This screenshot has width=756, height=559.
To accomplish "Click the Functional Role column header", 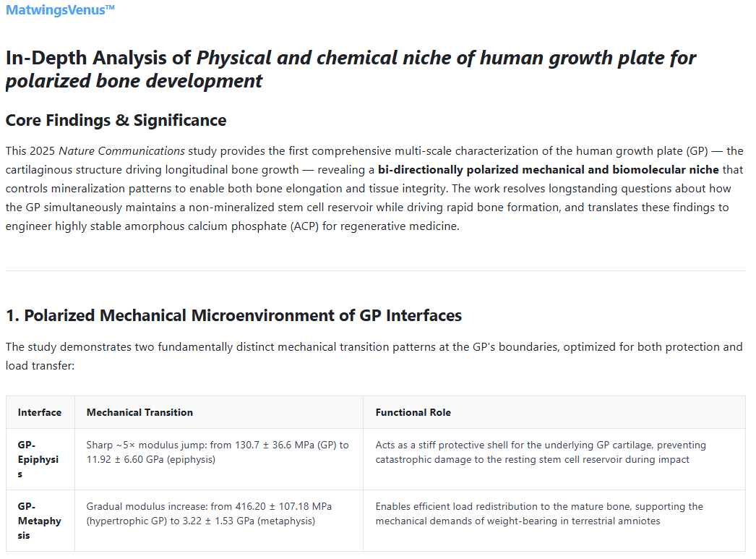I will pyautogui.click(x=554, y=412).
